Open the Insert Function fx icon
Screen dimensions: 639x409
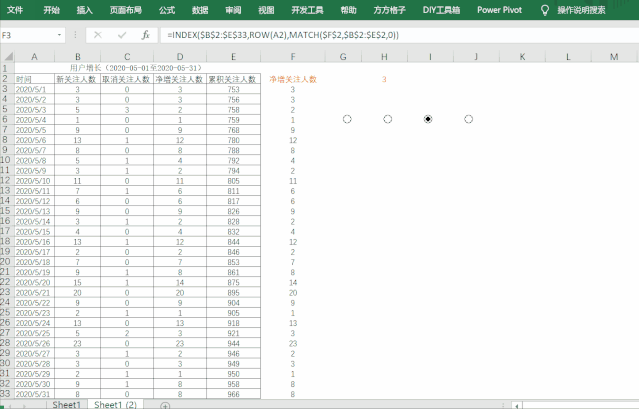pos(145,35)
